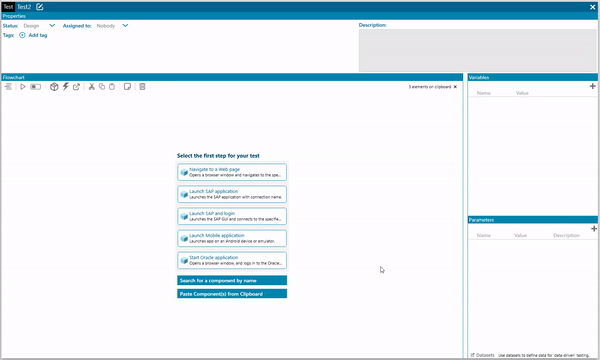Open the Status dropdown showing Design
The height and width of the screenshot is (360, 600).
click(39, 26)
